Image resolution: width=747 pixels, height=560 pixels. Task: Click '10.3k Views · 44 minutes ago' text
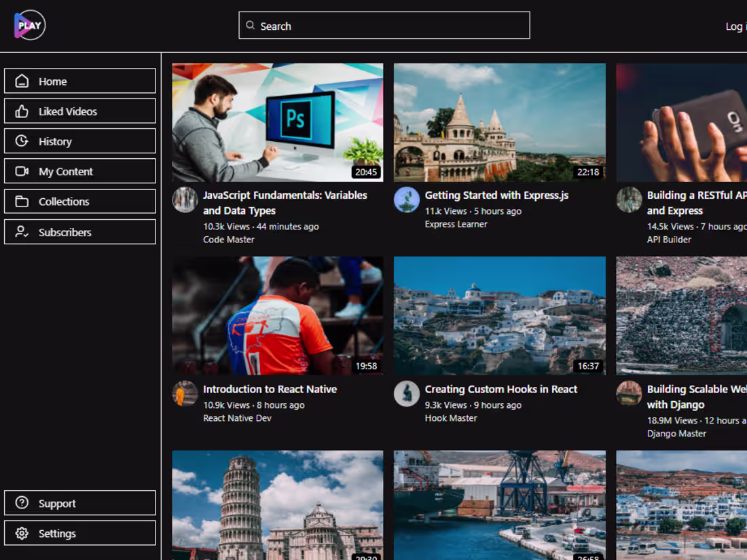261,227
